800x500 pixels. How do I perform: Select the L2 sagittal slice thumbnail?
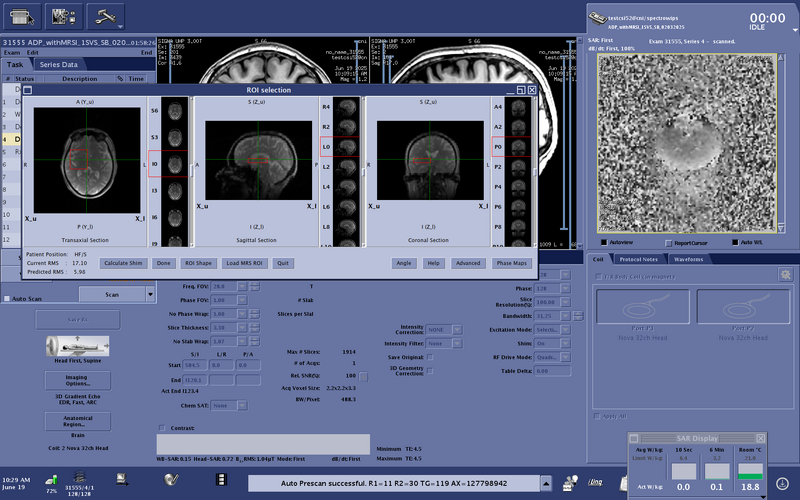[346, 167]
